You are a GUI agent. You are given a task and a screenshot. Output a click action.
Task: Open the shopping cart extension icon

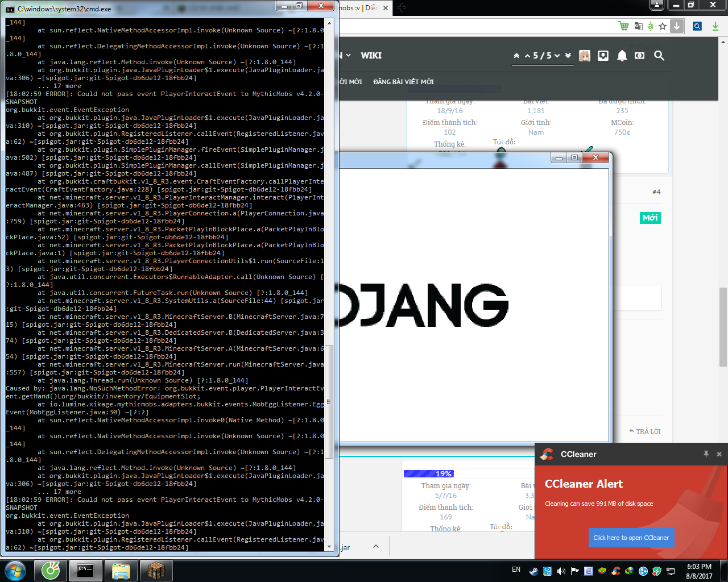[623, 26]
